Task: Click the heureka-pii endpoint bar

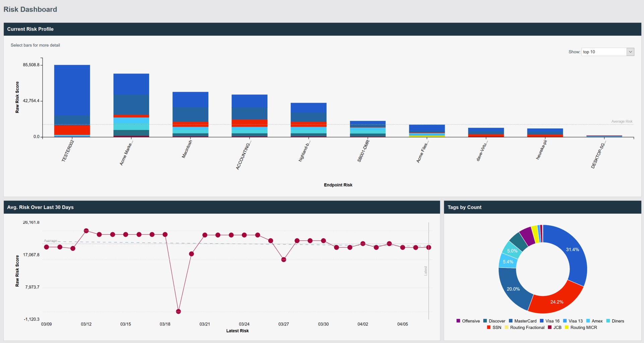Action: 545,133
